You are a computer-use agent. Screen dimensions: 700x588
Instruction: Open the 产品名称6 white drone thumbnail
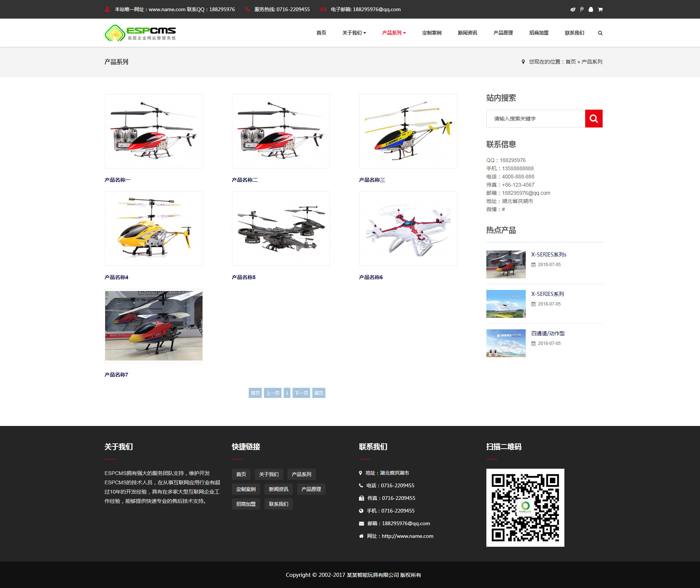coord(408,229)
